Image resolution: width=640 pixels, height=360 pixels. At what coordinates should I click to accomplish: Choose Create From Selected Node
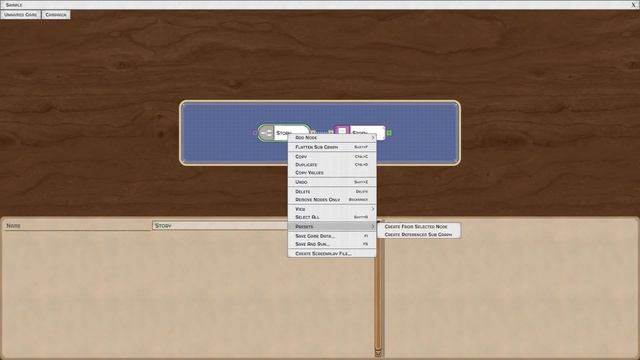click(x=419, y=227)
